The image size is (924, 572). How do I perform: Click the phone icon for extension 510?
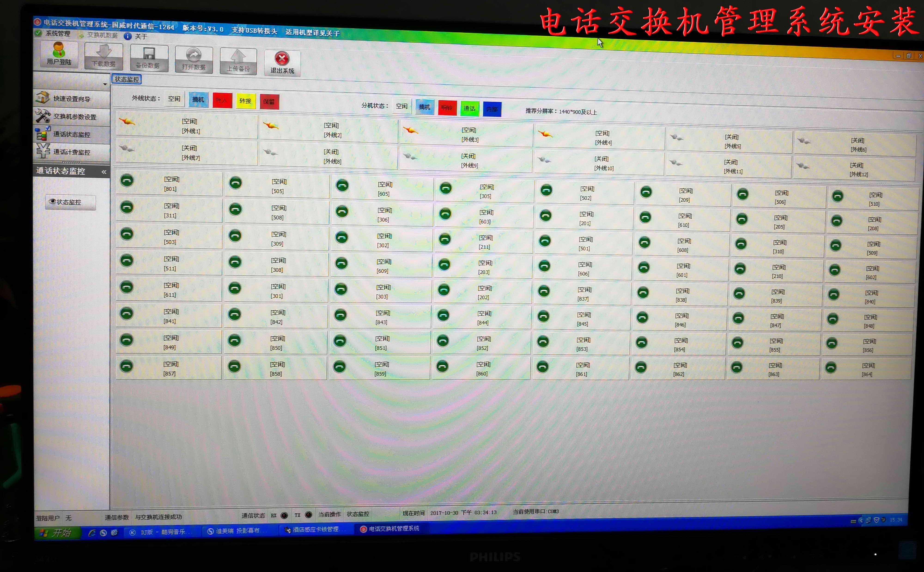point(838,196)
